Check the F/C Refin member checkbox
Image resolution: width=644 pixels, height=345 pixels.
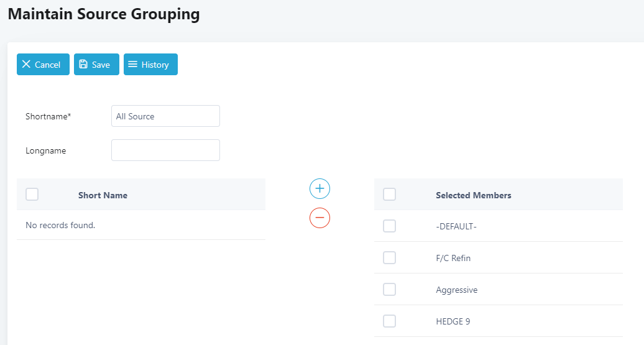[389, 257]
